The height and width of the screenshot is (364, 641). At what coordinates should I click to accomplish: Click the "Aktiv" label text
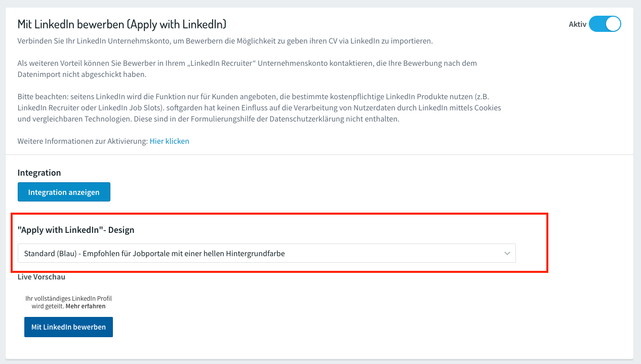coord(577,24)
